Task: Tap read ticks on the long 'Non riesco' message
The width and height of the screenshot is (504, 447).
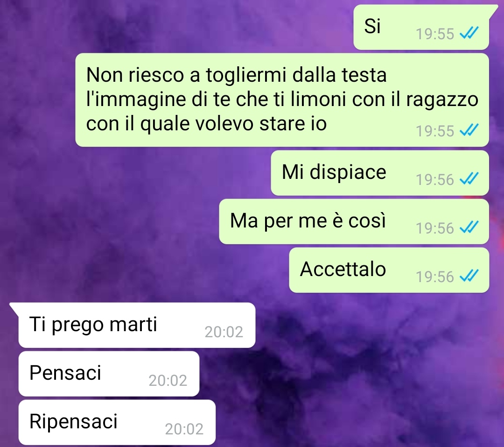Action: 469,130
